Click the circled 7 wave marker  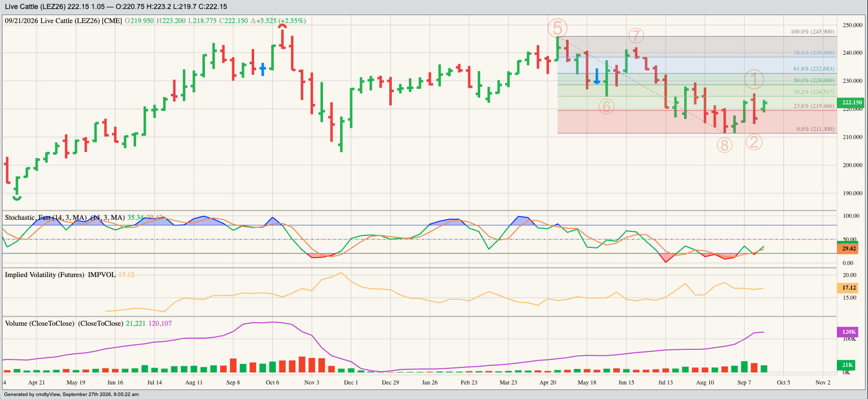[x=636, y=36]
